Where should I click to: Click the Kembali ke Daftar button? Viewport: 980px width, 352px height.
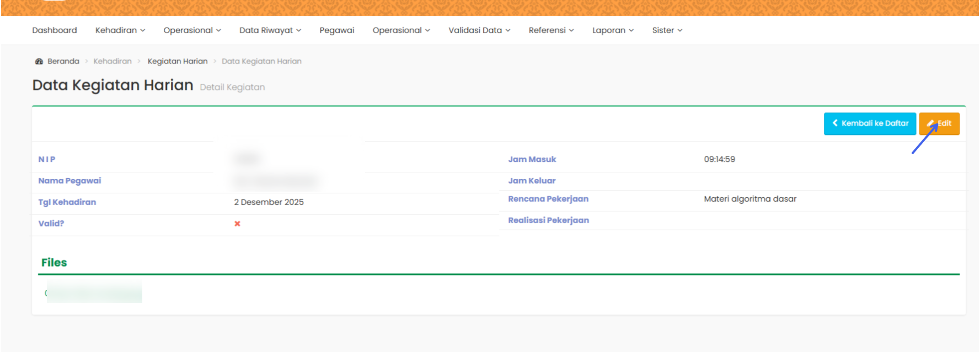[x=870, y=123]
